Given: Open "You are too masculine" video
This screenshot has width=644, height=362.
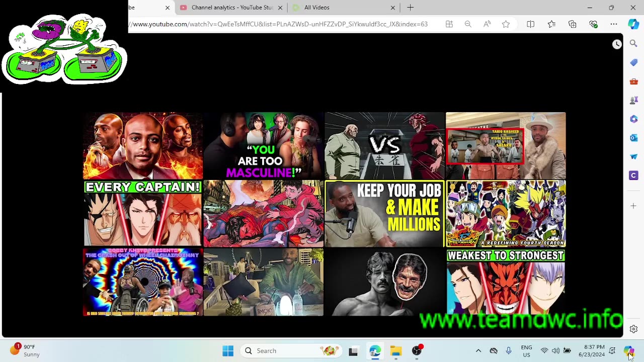Looking at the screenshot, I should pyautogui.click(x=264, y=146).
